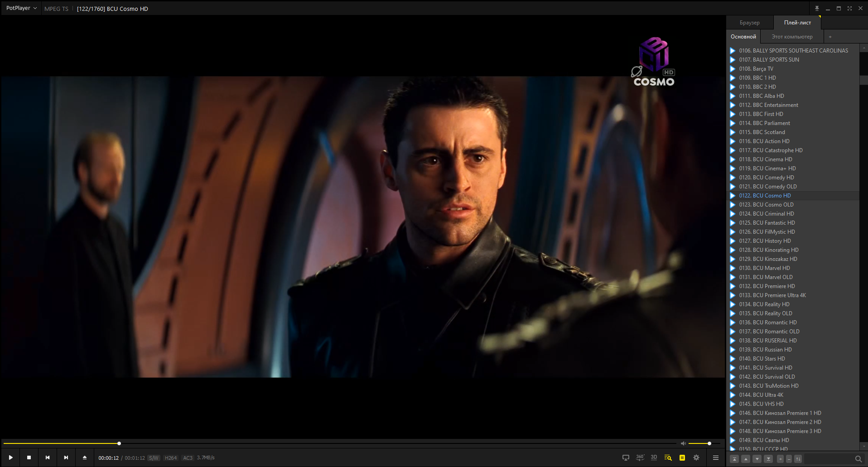This screenshot has width=868, height=467.
Task: Select 0127. BCU History HD
Action: click(x=793, y=241)
